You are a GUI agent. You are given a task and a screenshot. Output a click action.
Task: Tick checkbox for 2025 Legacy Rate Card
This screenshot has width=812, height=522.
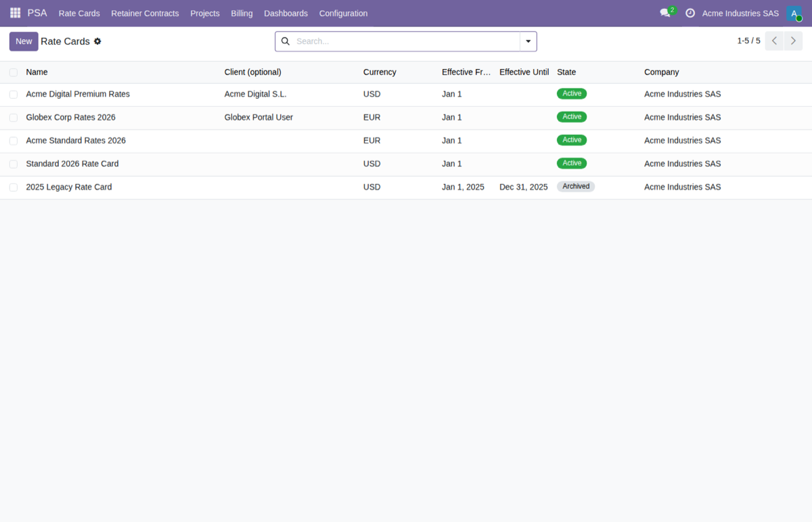pyautogui.click(x=14, y=187)
